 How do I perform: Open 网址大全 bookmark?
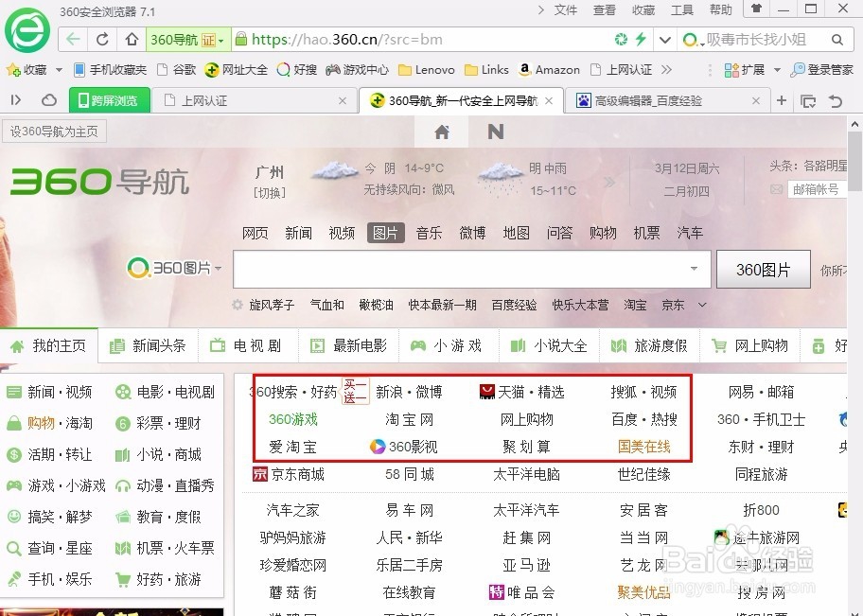coord(237,70)
